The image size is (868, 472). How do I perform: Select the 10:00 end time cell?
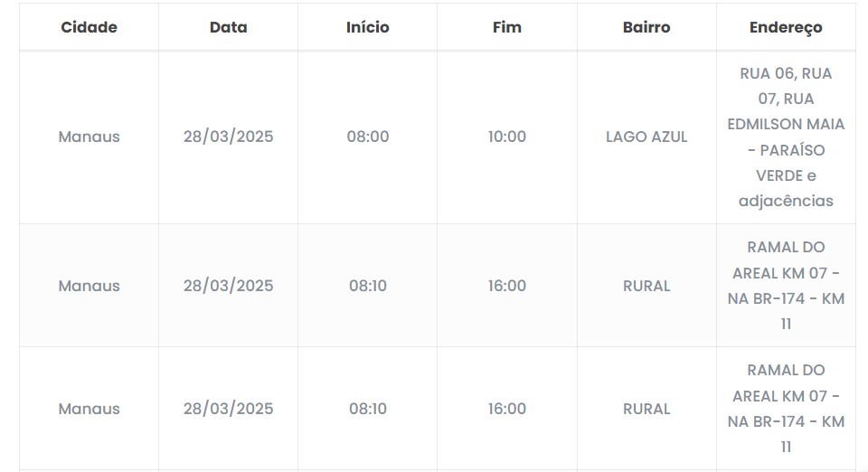click(507, 137)
